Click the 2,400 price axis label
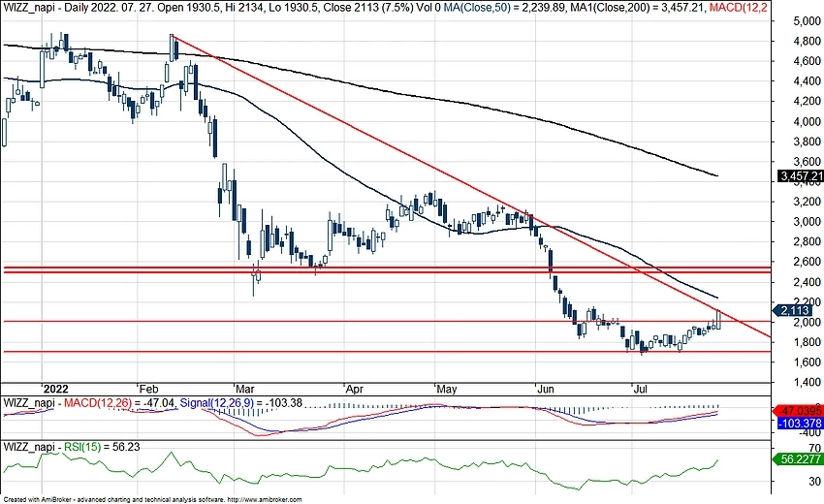The image size is (824, 504). tap(808, 282)
